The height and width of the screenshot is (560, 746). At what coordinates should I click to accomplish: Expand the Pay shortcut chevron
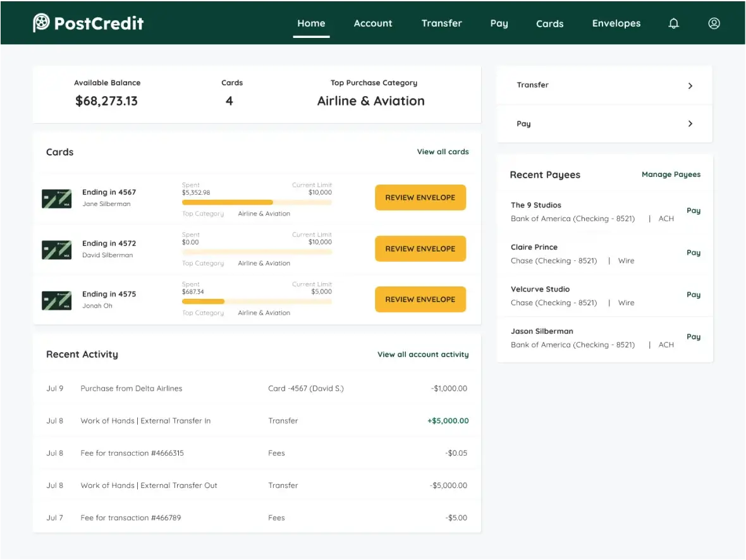pos(690,124)
